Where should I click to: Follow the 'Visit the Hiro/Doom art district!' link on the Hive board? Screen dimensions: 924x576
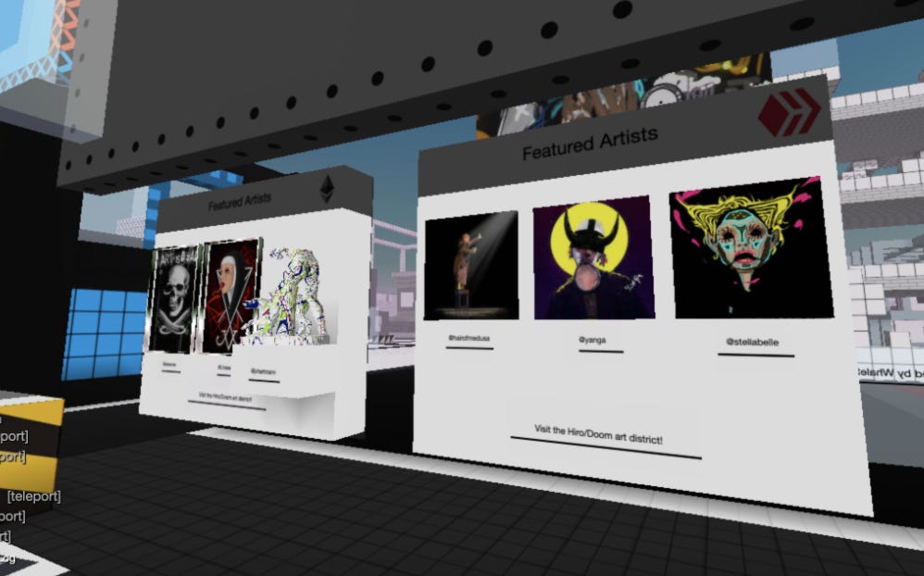point(598,434)
